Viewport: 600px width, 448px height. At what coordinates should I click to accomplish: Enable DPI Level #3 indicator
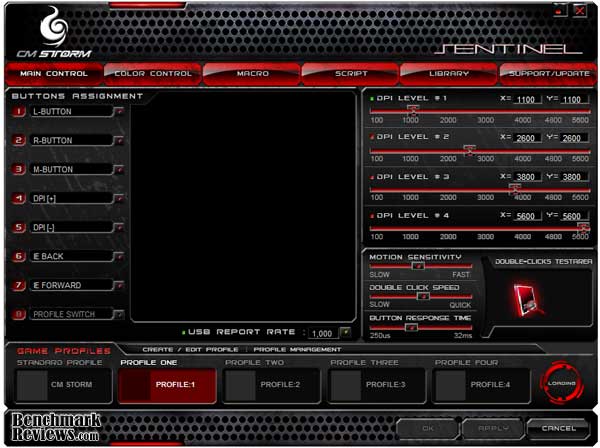372,177
